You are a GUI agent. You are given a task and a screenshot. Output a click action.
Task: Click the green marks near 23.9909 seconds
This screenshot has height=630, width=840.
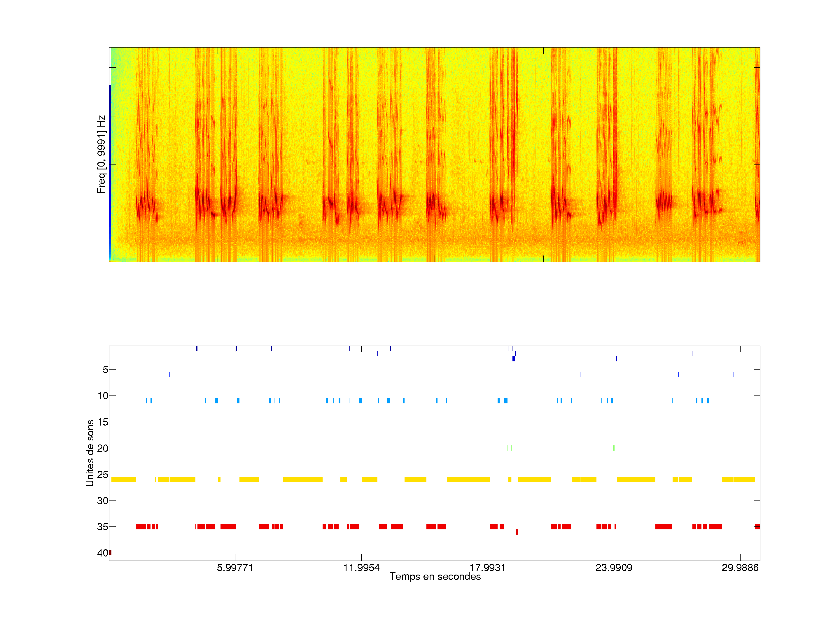click(614, 448)
